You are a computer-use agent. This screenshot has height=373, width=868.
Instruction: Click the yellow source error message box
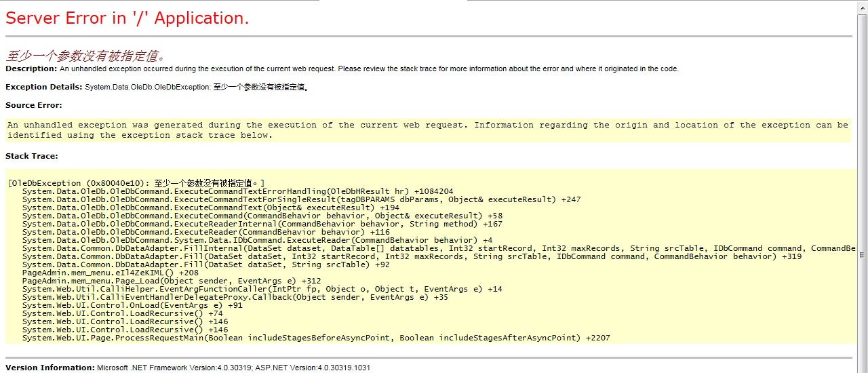point(427,130)
